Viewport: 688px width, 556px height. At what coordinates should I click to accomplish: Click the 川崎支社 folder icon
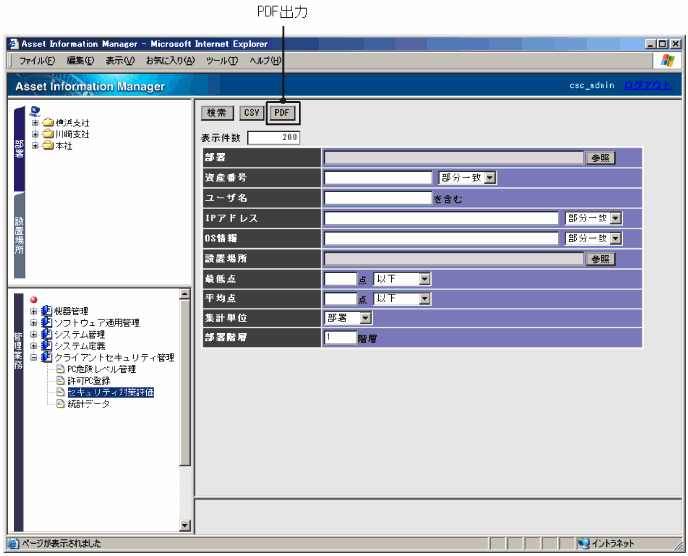pyautogui.click(x=47, y=134)
